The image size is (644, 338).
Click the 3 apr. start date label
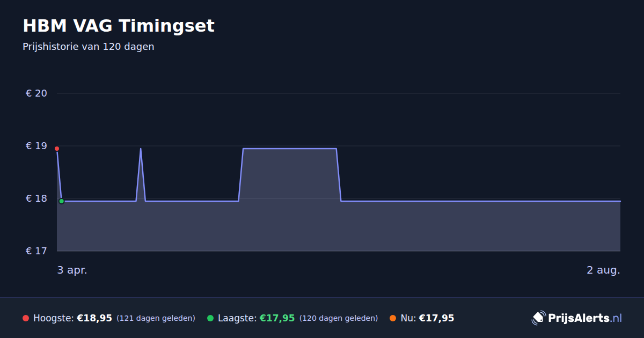(x=72, y=270)
